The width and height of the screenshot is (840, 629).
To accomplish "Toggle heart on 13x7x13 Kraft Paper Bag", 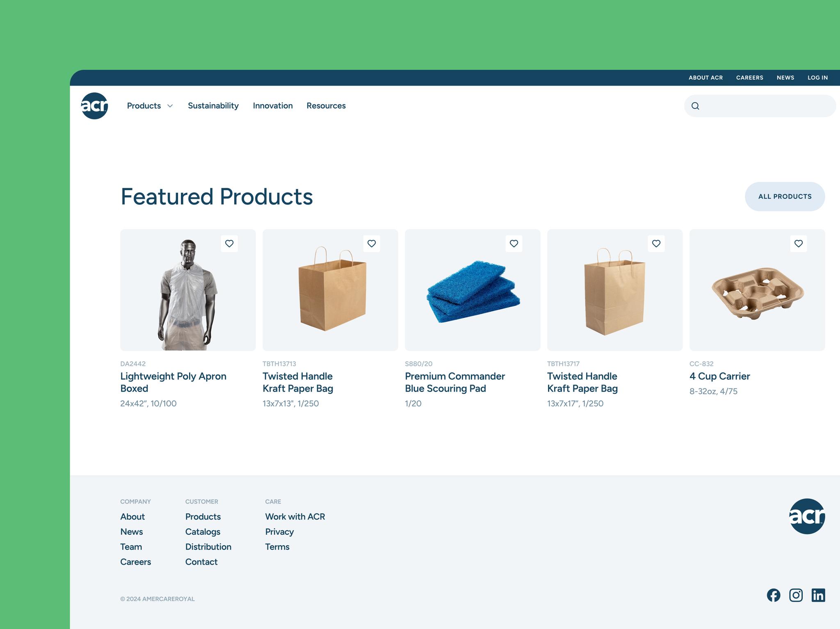I will coord(372,244).
